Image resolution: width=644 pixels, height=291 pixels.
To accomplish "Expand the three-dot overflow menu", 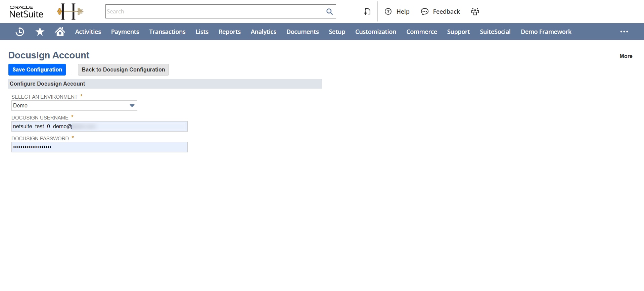I will (x=624, y=32).
